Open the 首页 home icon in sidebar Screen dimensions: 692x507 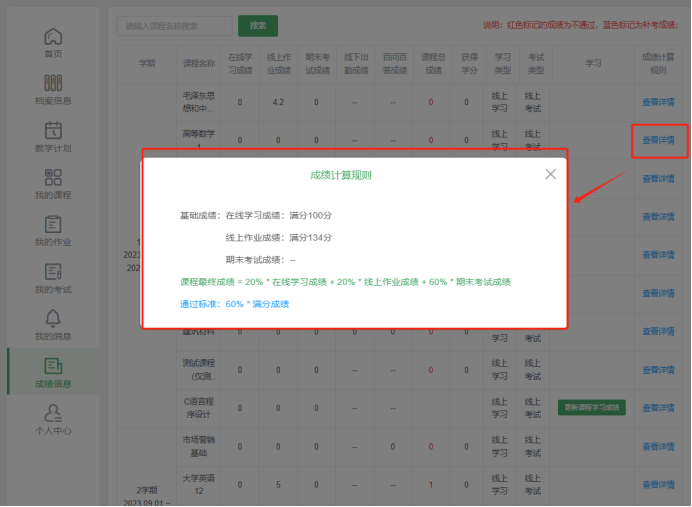(53, 37)
